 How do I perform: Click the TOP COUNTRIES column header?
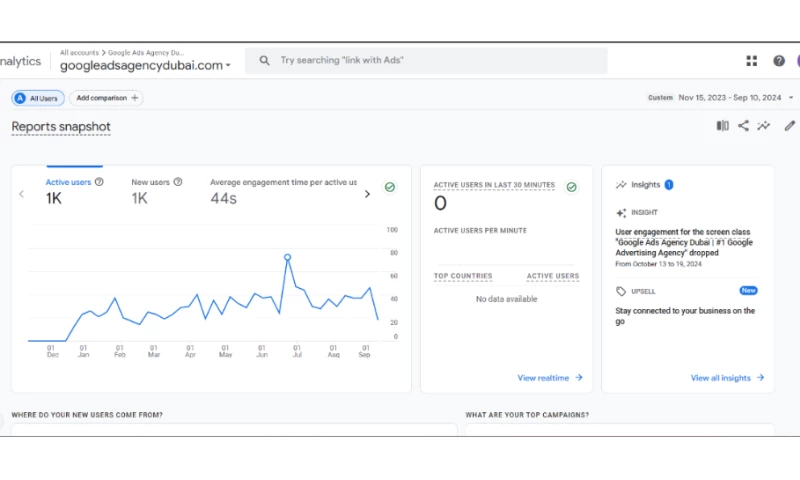coord(463,276)
